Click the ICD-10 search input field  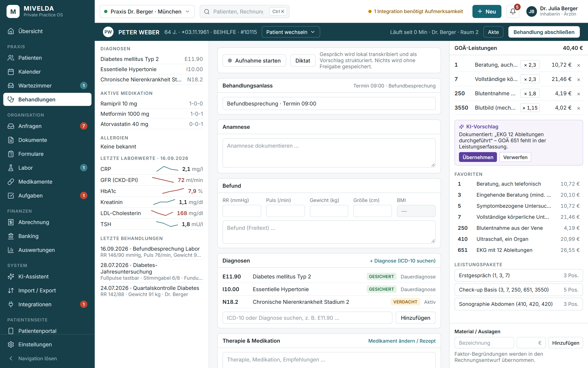307,318
